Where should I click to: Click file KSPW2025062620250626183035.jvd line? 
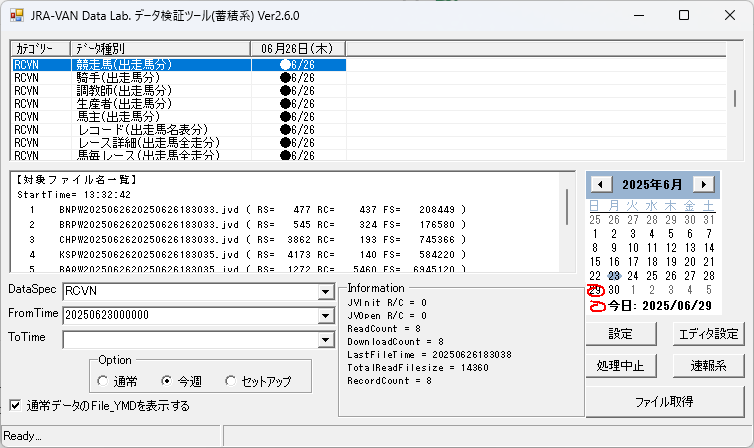[248, 254]
